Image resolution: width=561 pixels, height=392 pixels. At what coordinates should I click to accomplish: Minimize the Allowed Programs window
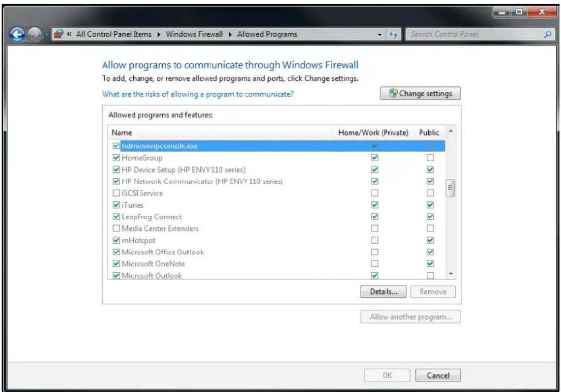[x=503, y=12]
